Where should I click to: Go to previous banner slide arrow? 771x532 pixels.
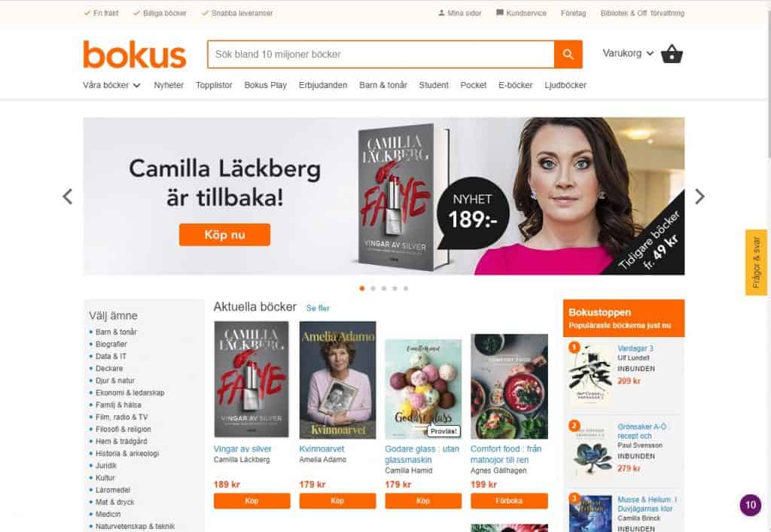pos(68,196)
